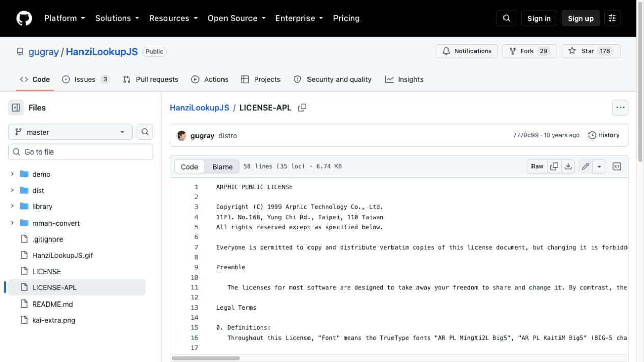
Task: Open the three-dot more file actions button
Action: (620, 108)
